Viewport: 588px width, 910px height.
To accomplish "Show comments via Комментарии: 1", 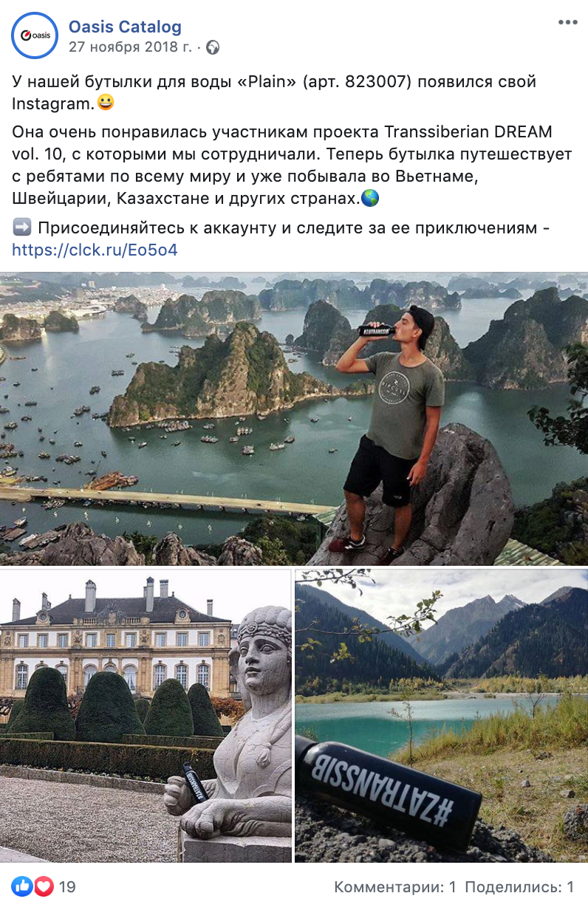I will (395, 887).
